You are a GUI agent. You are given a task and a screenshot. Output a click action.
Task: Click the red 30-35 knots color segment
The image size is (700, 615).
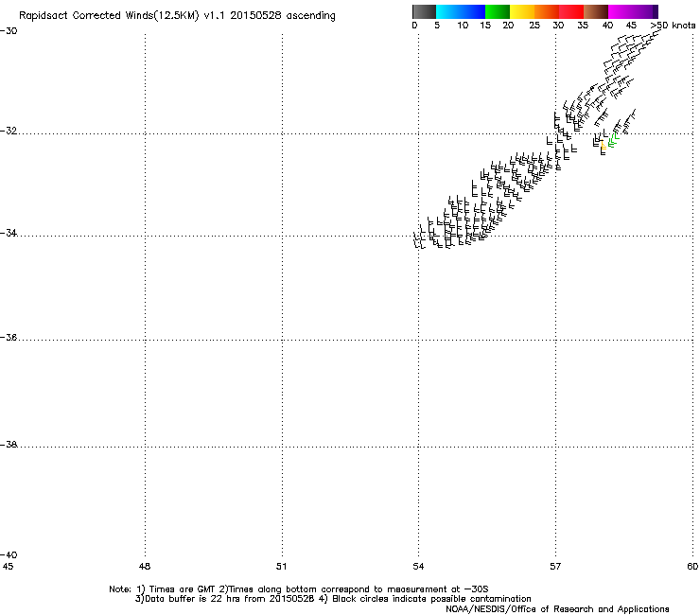coord(571,11)
